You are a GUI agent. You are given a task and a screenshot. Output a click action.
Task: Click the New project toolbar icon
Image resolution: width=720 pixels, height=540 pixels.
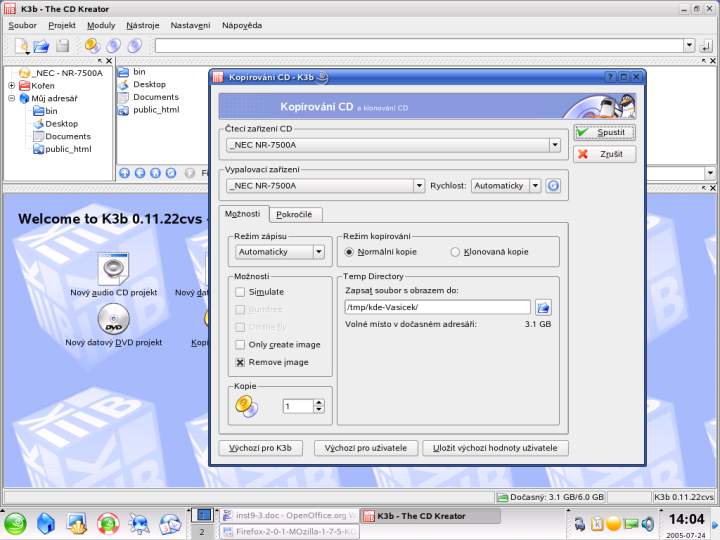coord(22,45)
